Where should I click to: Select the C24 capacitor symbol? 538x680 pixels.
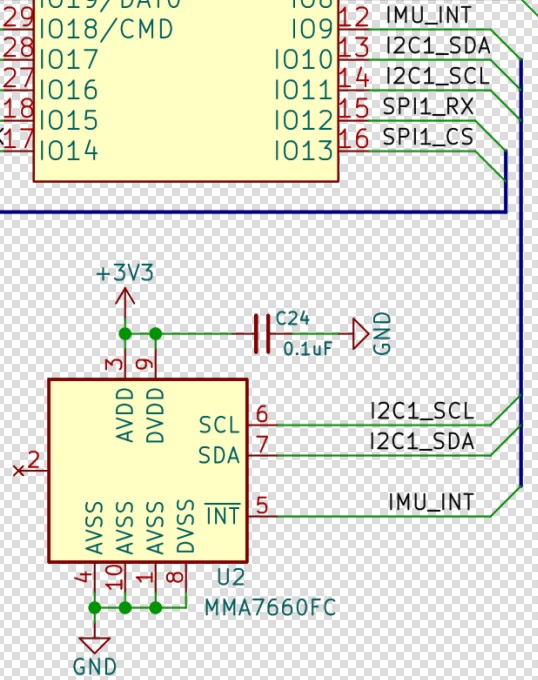262,334
